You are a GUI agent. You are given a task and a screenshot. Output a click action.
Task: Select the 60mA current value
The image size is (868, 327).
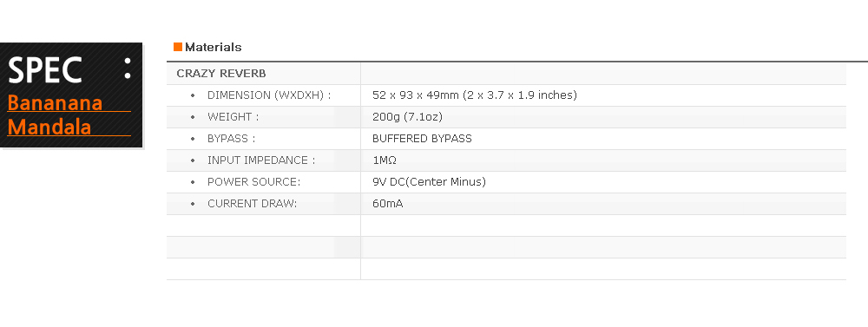[x=387, y=204]
